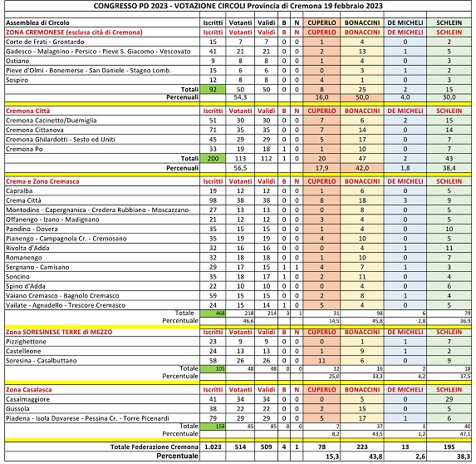Click Schlein's value '29' in Casalmaggiore row

449,399
